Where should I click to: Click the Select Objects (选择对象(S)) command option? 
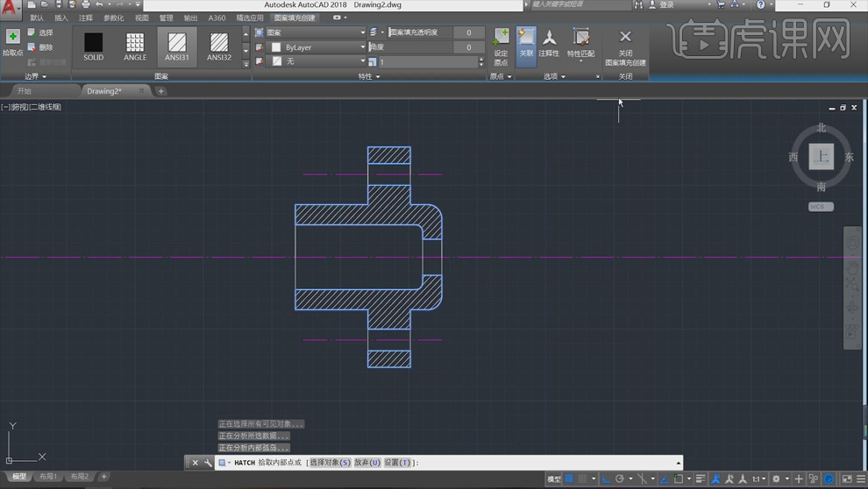point(330,463)
